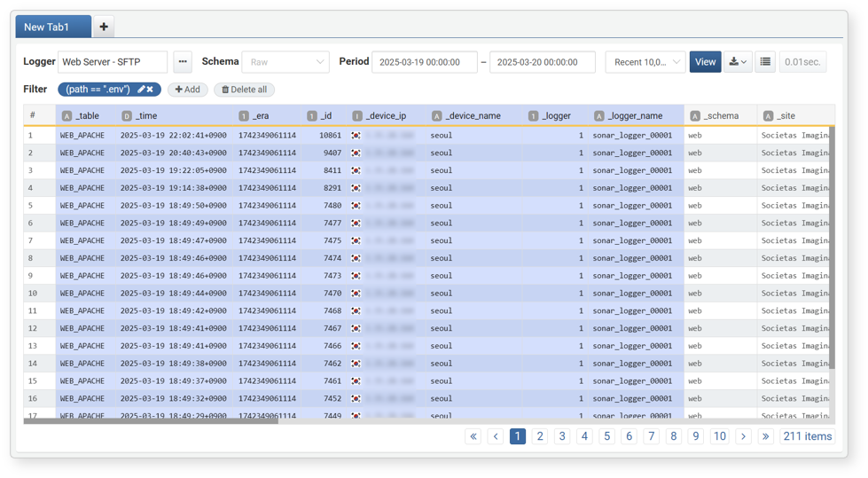Remove the path filter with x
This screenshot has height=478, width=868.
tap(150, 90)
